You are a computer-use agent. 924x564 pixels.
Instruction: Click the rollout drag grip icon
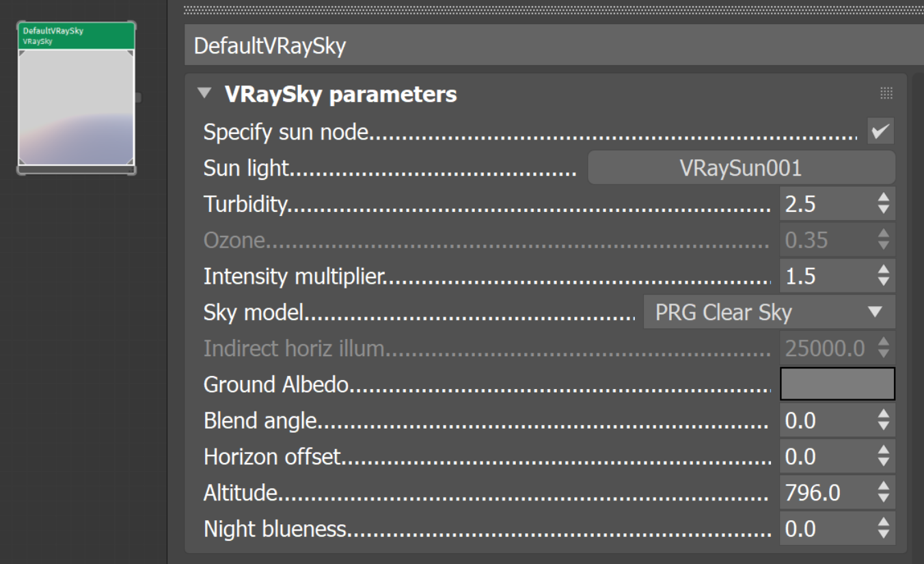[x=886, y=94]
